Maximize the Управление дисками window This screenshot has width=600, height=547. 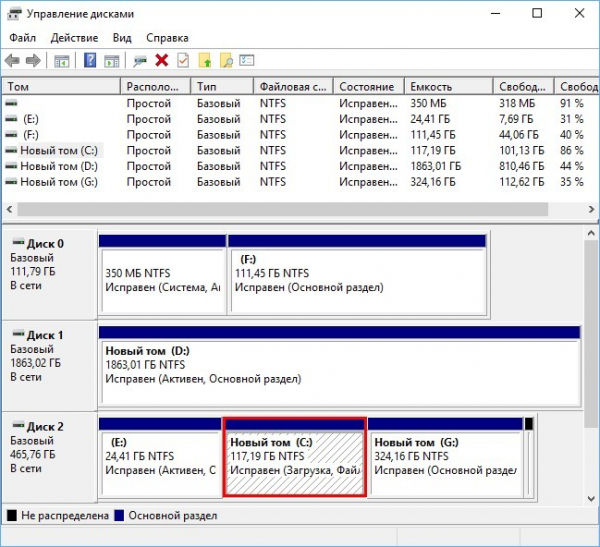(537, 13)
